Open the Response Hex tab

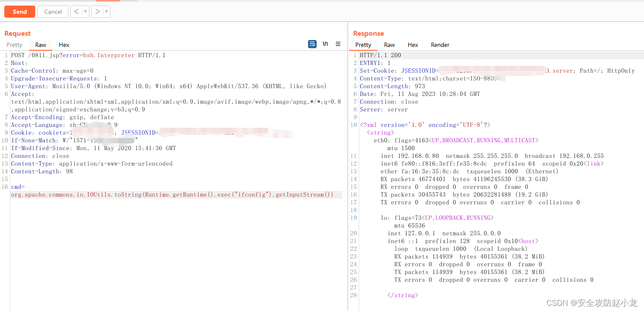point(413,45)
